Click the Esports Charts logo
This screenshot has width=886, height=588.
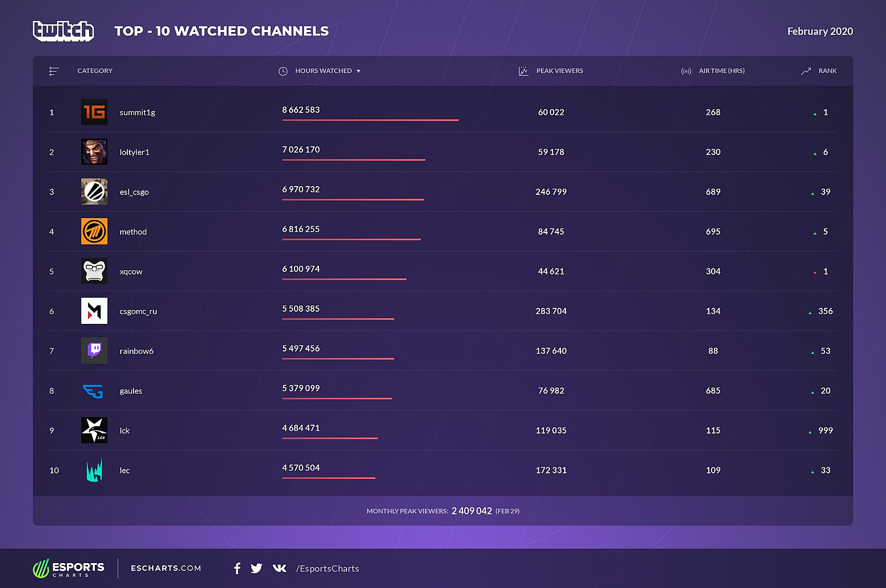69,568
